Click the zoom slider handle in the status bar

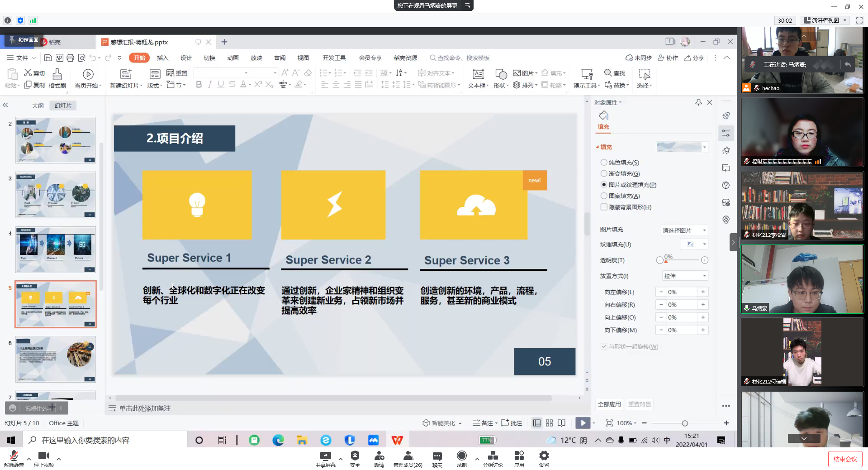pos(685,423)
